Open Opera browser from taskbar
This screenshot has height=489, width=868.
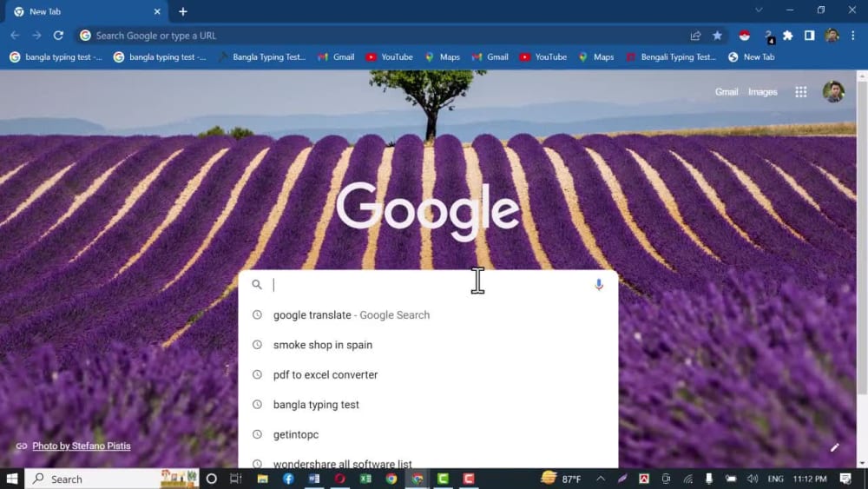340,479
